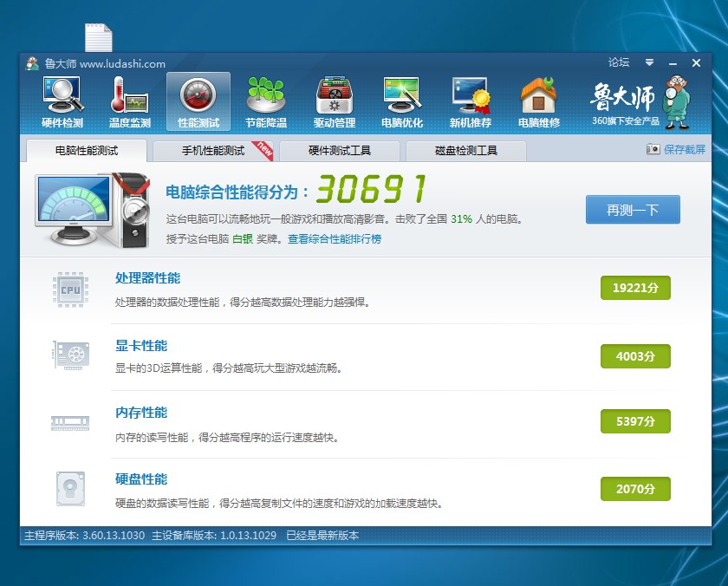
Task: Open 新机推荐 new PC recommendations
Action: [x=471, y=102]
